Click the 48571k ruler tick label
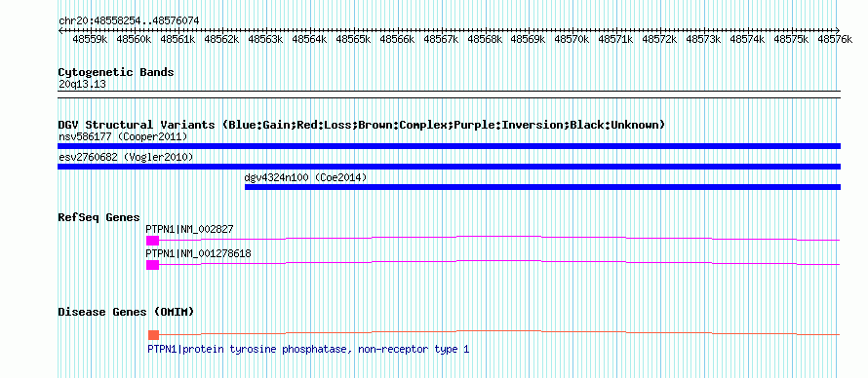This screenshot has width=868, height=378. 616,40
